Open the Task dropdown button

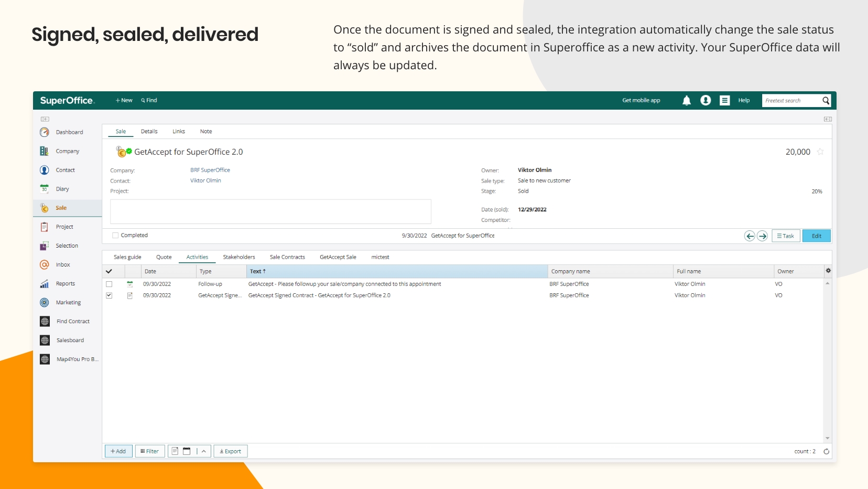pos(786,236)
